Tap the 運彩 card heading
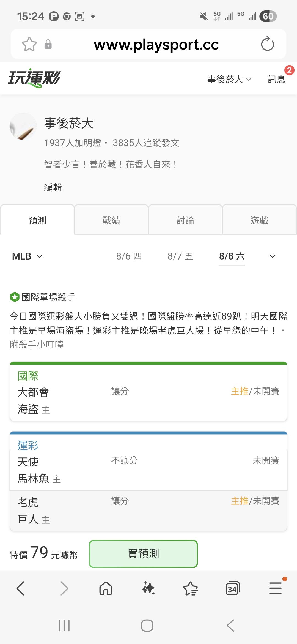297x644 pixels. tap(28, 445)
